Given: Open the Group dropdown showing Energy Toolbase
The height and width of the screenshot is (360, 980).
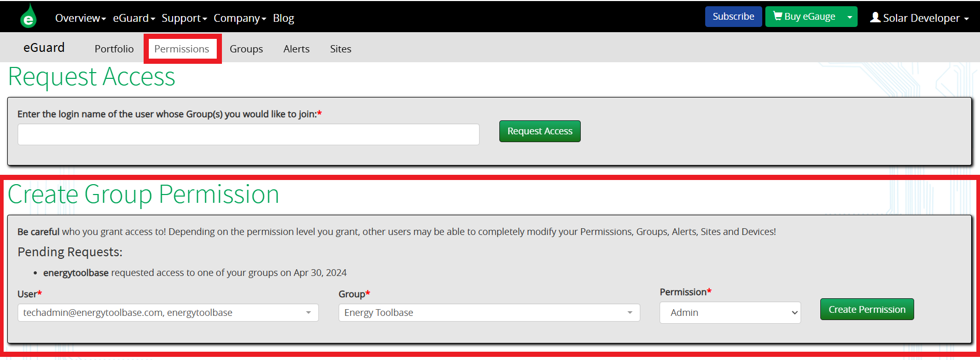Looking at the screenshot, I should [x=489, y=313].
